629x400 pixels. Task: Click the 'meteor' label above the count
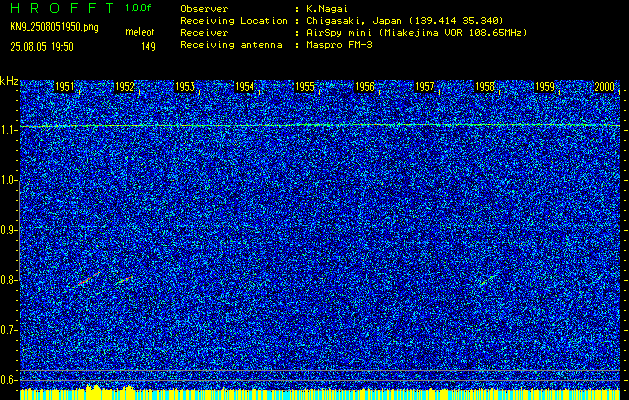(140, 32)
